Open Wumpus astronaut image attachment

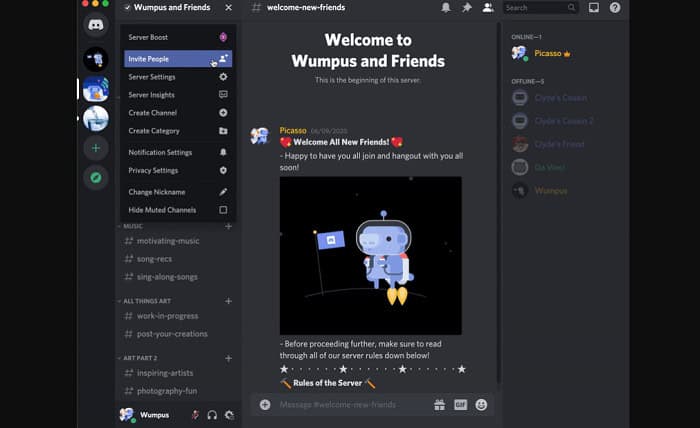pyautogui.click(x=371, y=255)
